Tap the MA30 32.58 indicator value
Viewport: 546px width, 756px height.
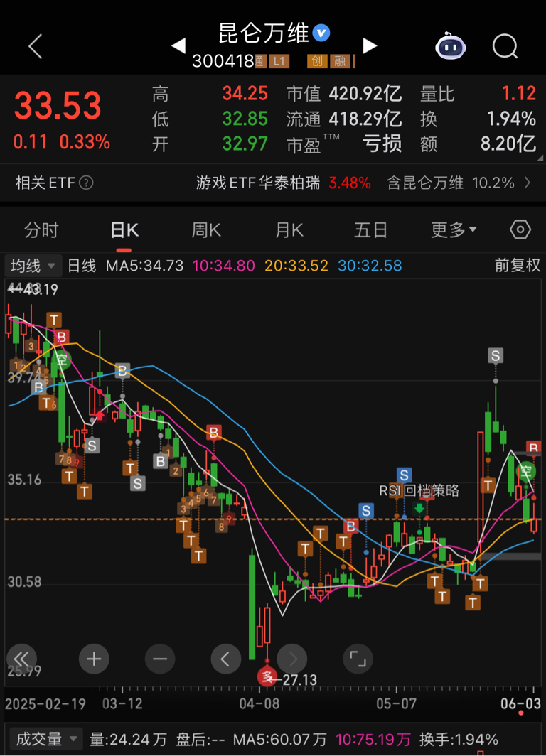370,266
